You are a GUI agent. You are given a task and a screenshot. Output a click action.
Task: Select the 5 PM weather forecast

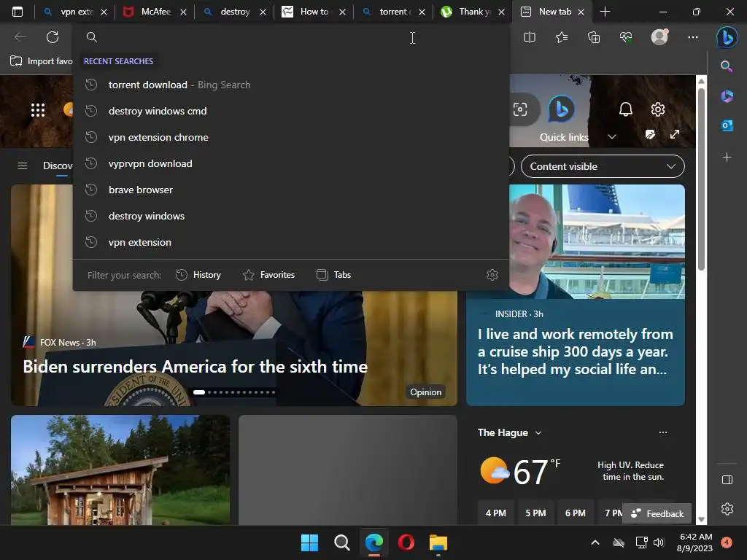pos(535,513)
